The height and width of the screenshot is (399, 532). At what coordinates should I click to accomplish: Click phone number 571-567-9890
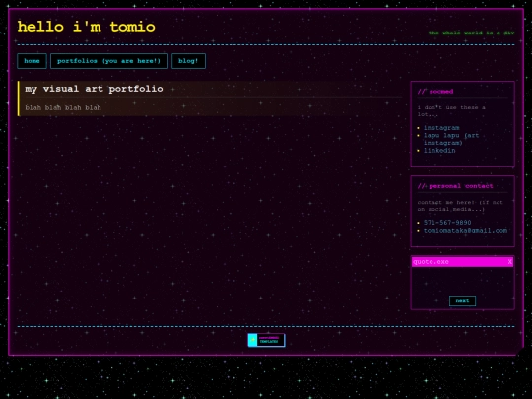point(447,223)
